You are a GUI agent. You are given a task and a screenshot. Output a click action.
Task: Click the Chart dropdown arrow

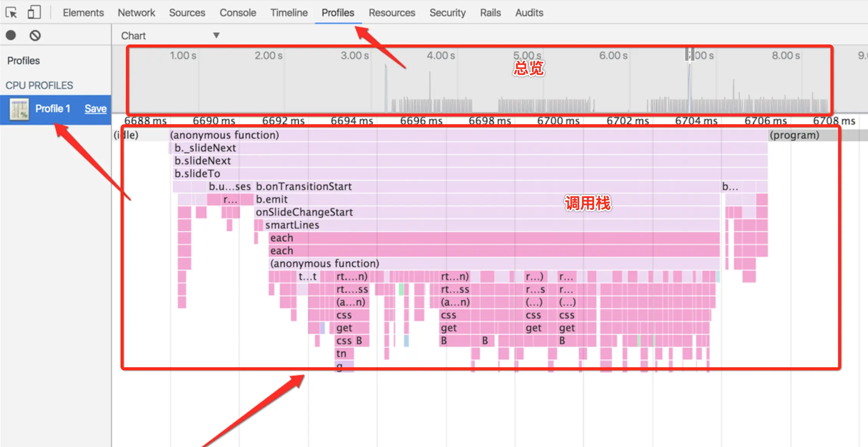point(216,35)
